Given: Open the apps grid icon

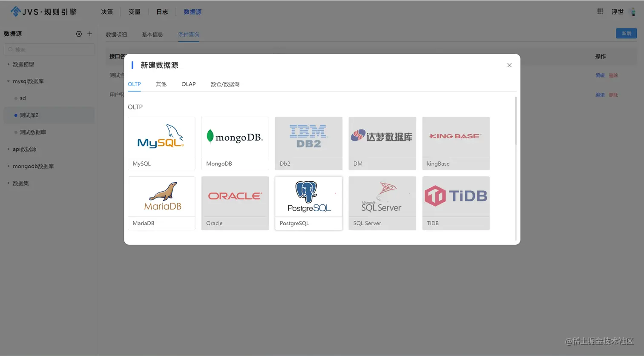Looking at the screenshot, I should 600,11.
